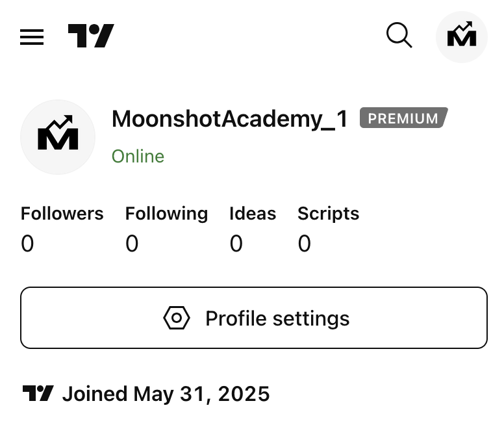Image resolution: width=504 pixels, height=438 pixels.
Task: Click the Joined May 31, 2025 text
Action: (166, 394)
